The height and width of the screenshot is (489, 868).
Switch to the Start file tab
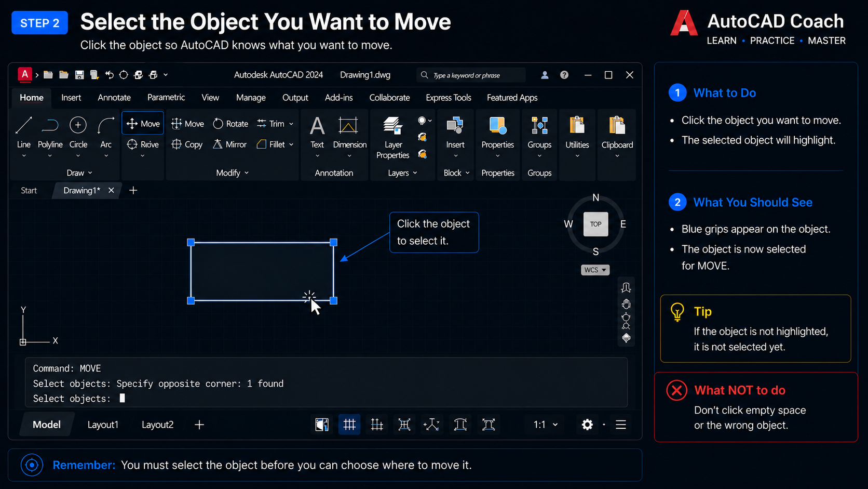point(29,190)
